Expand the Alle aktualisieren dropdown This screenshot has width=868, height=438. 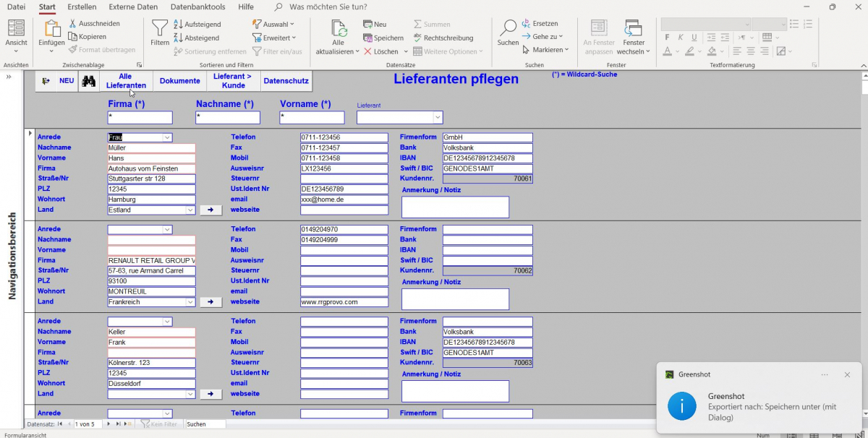[x=338, y=51]
